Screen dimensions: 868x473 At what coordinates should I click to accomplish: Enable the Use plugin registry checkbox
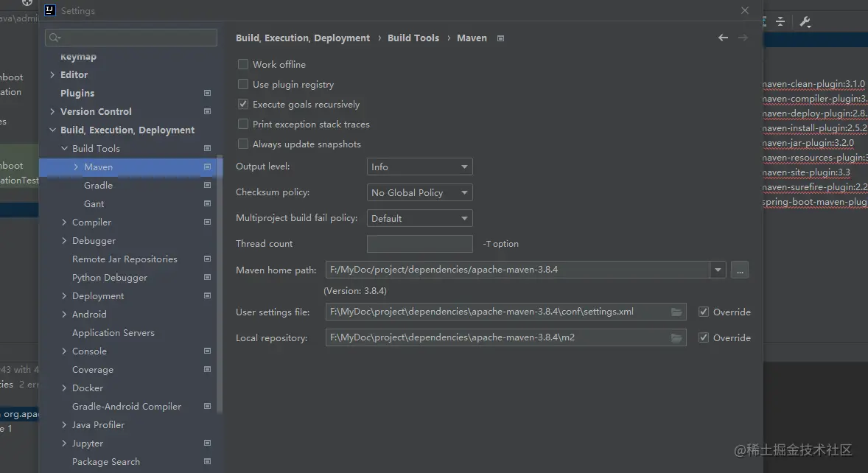coord(243,84)
